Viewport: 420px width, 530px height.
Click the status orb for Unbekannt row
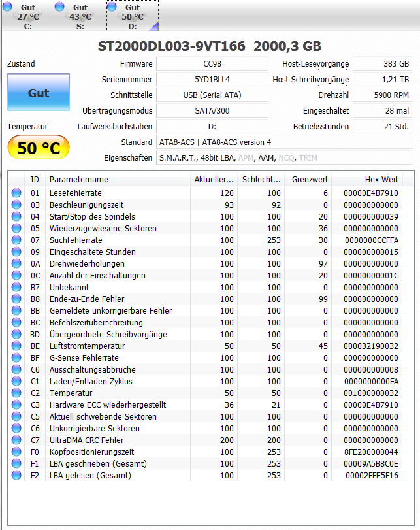(x=16, y=287)
